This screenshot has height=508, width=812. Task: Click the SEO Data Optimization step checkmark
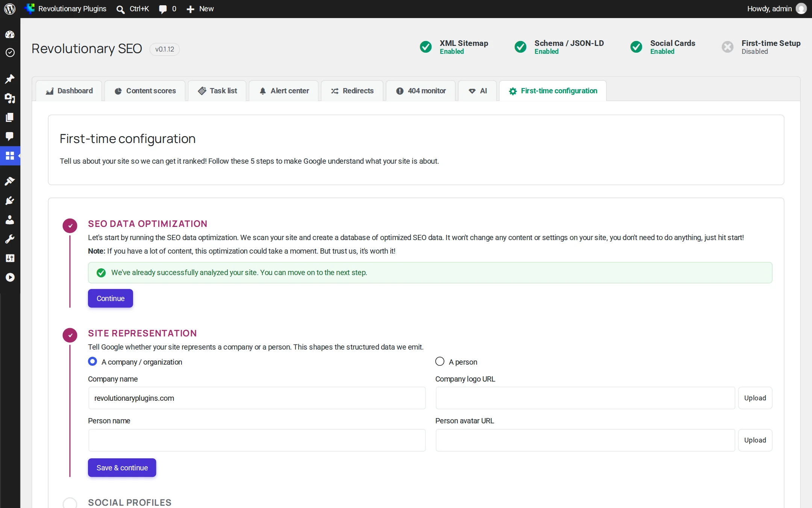(x=70, y=226)
